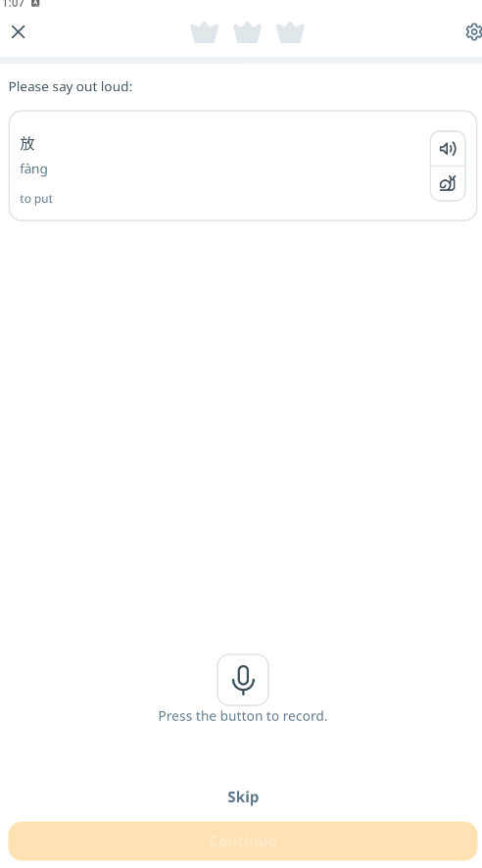The image size is (482, 868).
Task: Click the translation 'to put'
Action: click(36, 199)
